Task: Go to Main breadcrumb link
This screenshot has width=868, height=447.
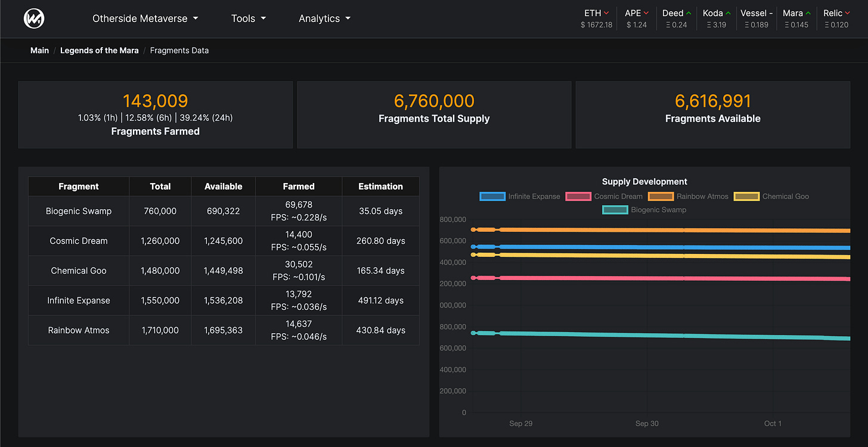Action: [40, 51]
